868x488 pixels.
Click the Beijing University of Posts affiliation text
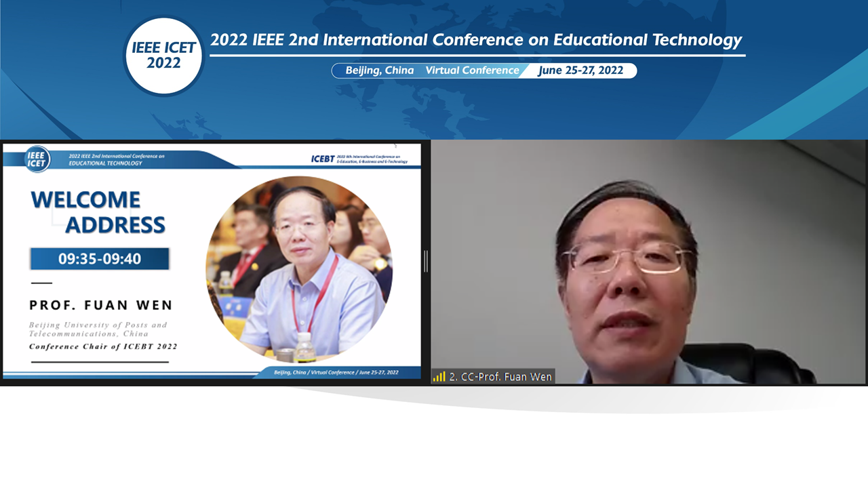click(98, 329)
